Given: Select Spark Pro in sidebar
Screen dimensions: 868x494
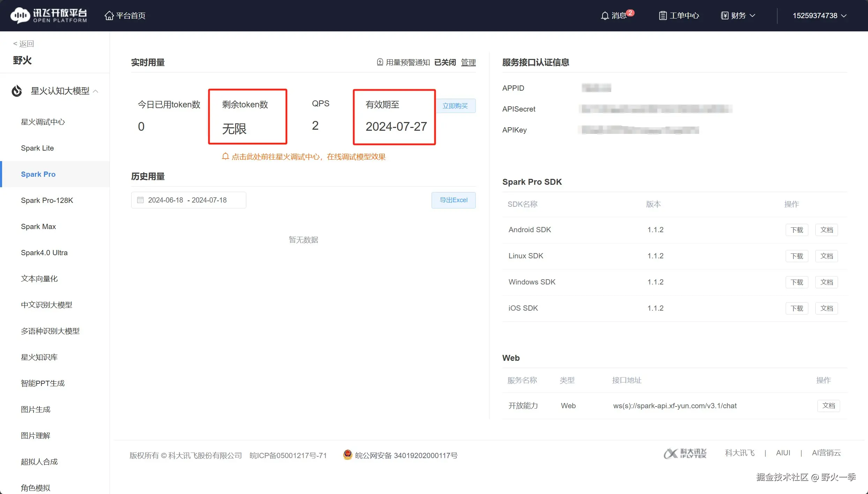Looking at the screenshot, I should click(x=38, y=174).
